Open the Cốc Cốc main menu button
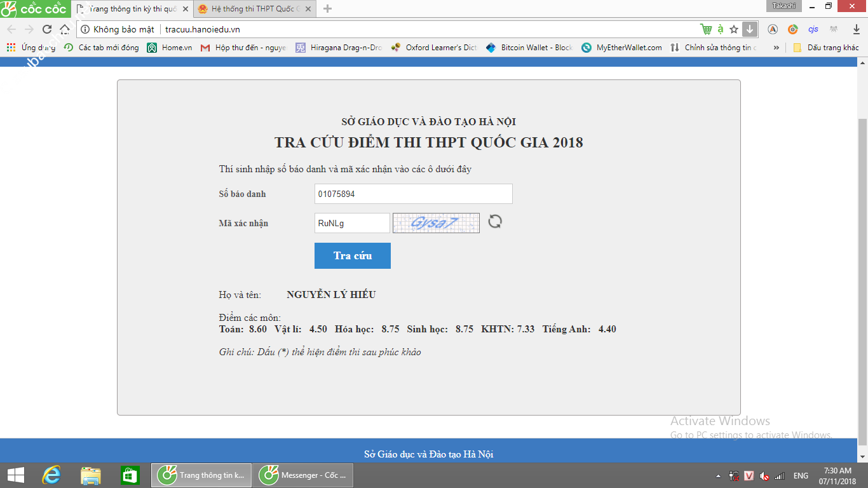Screen dimensions: 868x488 [35, 8]
